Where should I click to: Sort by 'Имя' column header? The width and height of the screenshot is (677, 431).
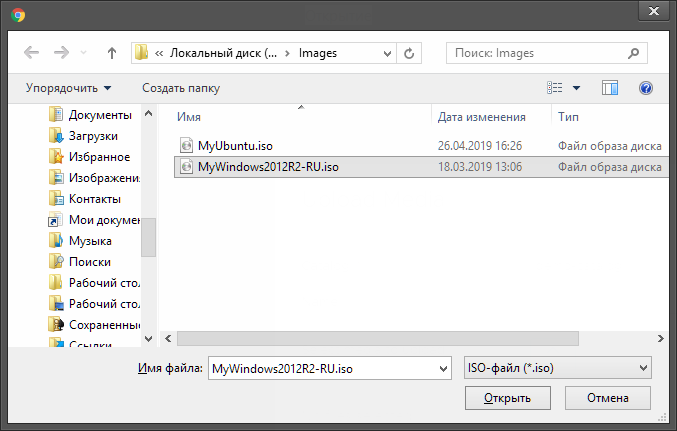click(x=189, y=117)
